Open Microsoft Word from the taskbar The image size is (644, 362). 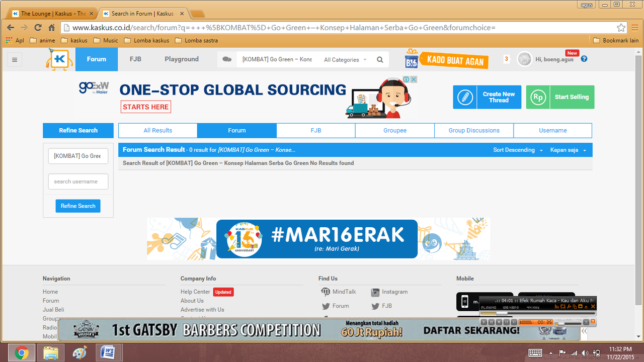(108, 353)
